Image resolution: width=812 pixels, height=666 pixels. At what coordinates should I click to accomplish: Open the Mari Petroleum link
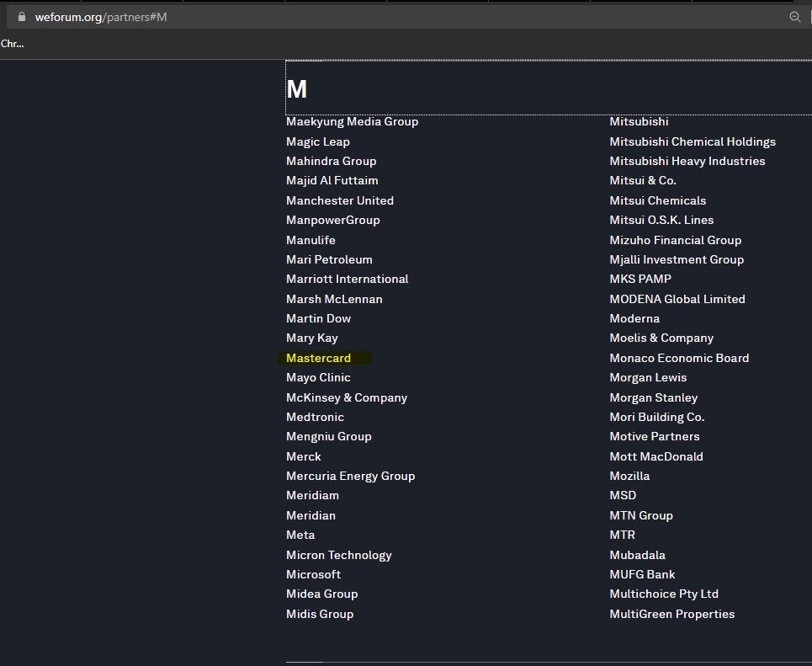point(329,259)
